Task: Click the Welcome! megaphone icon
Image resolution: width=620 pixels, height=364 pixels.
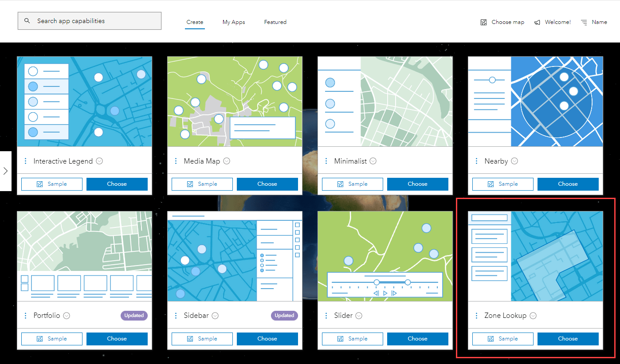Action: click(537, 22)
